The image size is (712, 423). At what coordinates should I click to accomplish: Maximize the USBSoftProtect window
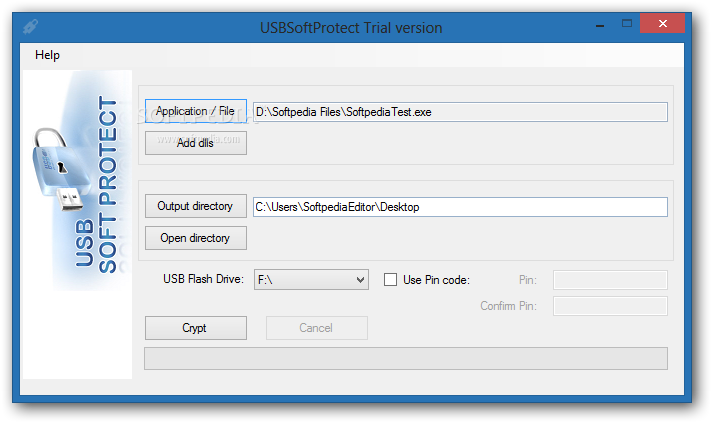coord(628,24)
